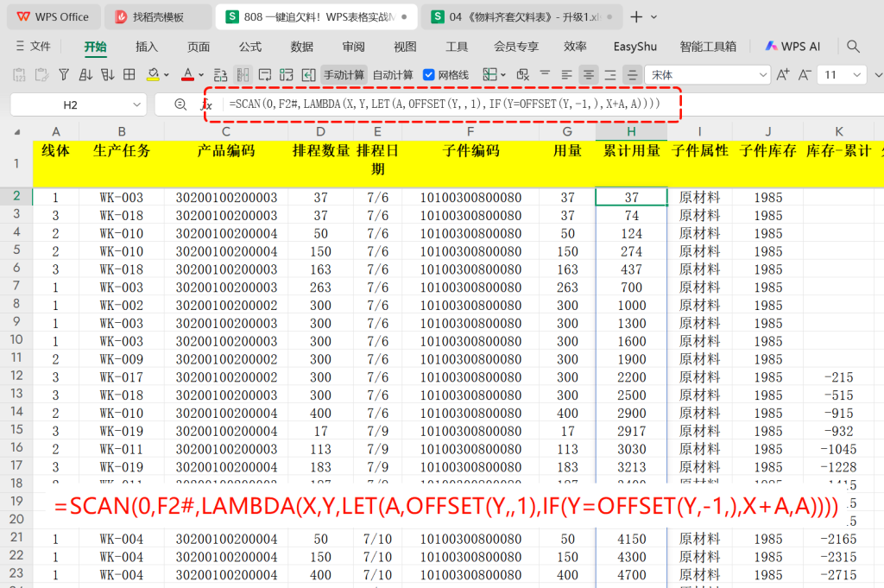The width and height of the screenshot is (884, 588).
Task: Switch to the 数据 ribbon tab
Action: coord(301,47)
